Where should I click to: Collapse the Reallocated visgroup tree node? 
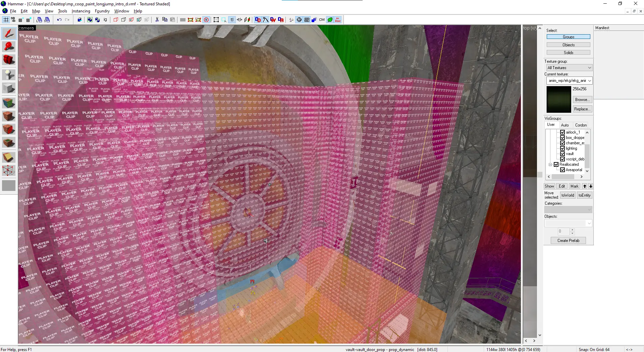550,164
